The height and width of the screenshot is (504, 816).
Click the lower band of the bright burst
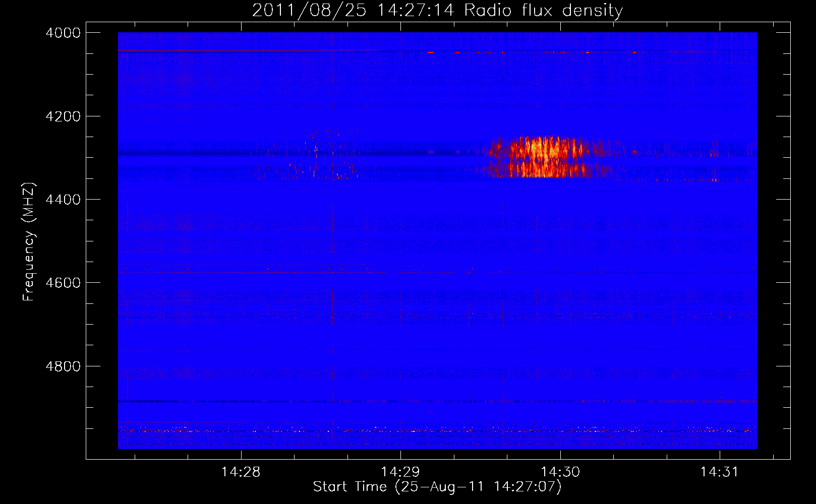coord(547,170)
